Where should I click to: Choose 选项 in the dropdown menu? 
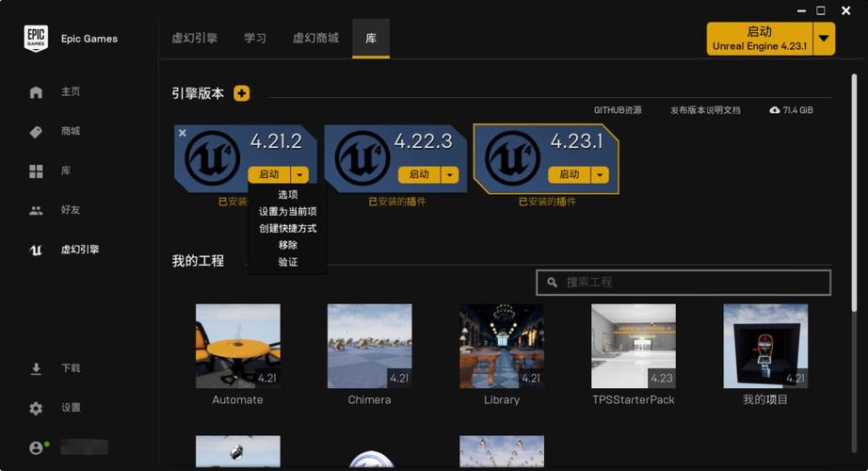click(x=288, y=194)
